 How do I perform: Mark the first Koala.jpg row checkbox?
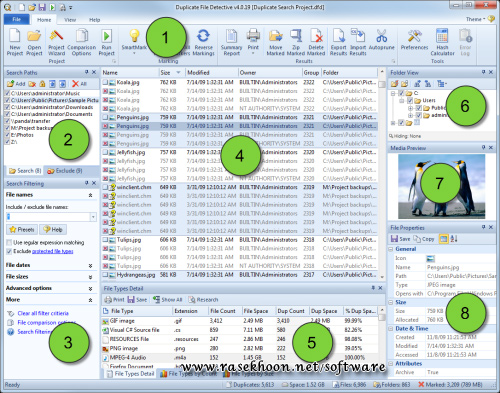105,82
